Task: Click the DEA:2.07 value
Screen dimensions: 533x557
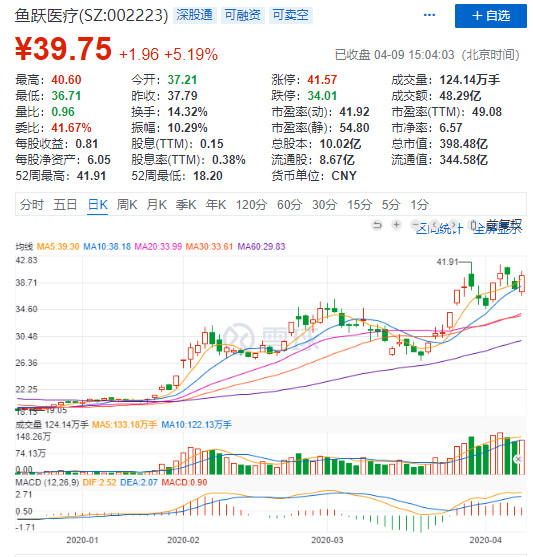Action: point(139,482)
